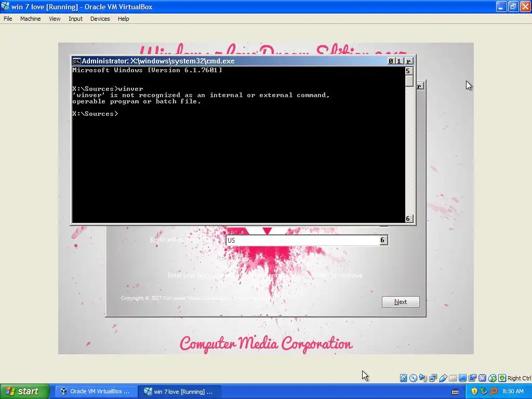Image resolution: width=532 pixels, height=399 pixels.
Task: Click the network adapters status icon
Action: coord(433,378)
